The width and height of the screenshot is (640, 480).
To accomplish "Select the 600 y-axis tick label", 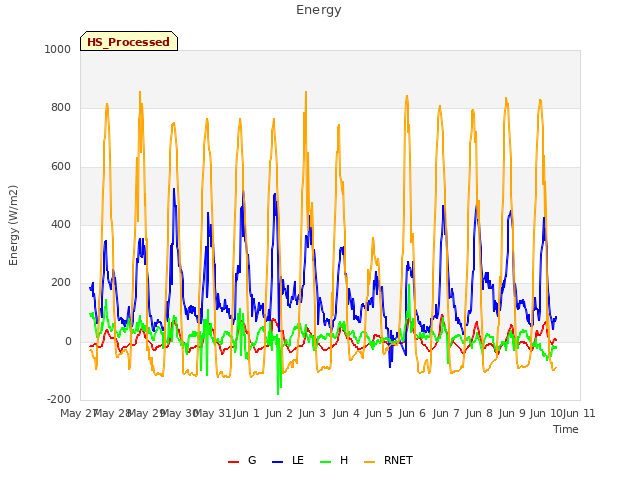I will coord(61,167).
